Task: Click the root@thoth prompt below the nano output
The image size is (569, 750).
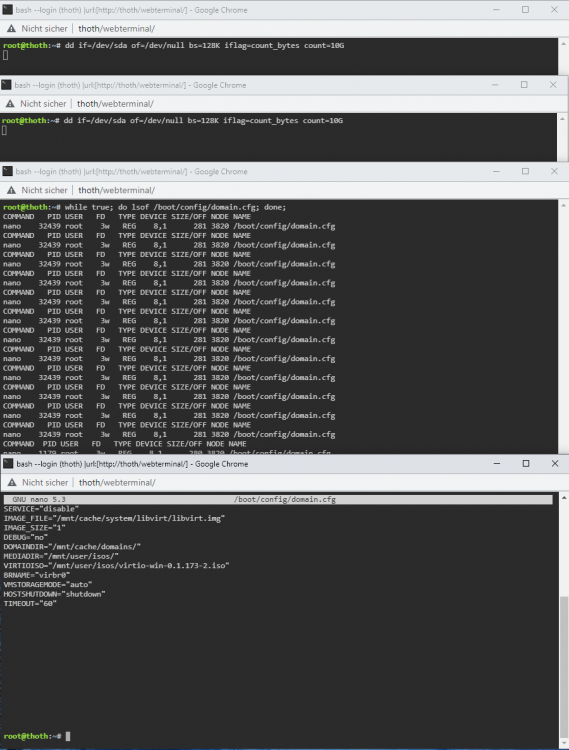Action: tap(33, 736)
